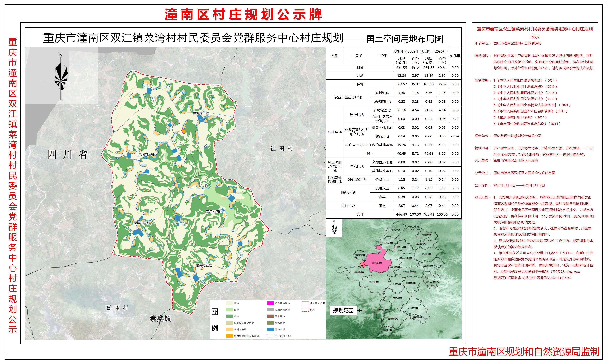
Task: Click the 四川省 label on the map
Action: point(67,155)
